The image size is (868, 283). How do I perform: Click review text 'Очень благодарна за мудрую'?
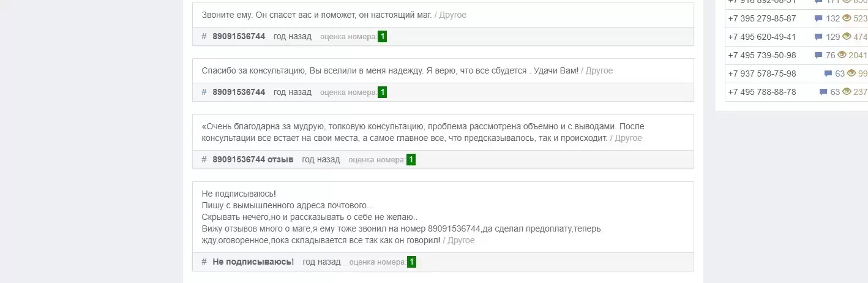(x=423, y=132)
